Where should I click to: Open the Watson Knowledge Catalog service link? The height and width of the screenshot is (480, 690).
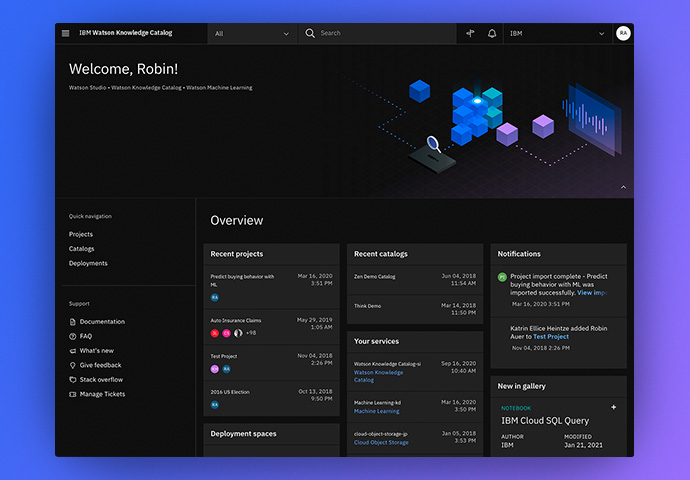(378, 376)
